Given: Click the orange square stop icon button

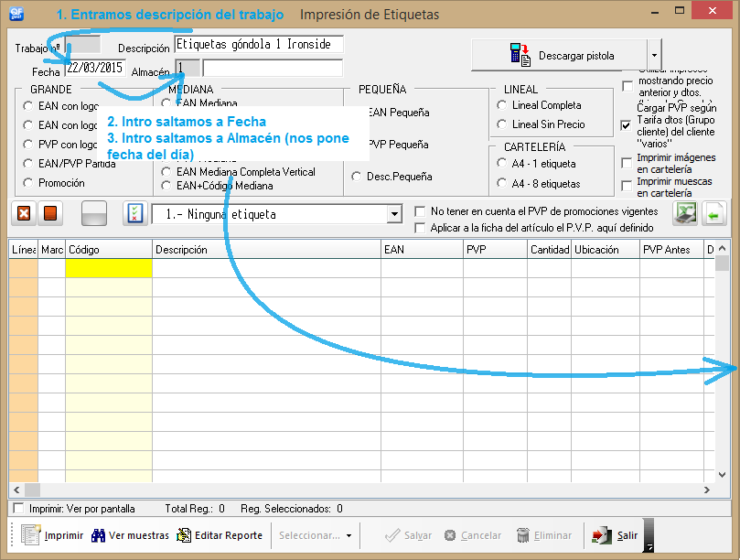Looking at the screenshot, I should pyautogui.click(x=50, y=213).
